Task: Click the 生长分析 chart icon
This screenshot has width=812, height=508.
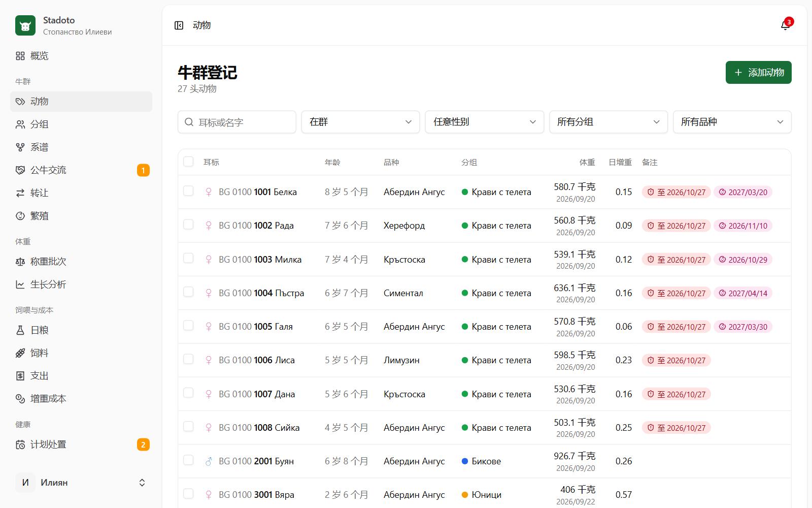Action: [20, 284]
